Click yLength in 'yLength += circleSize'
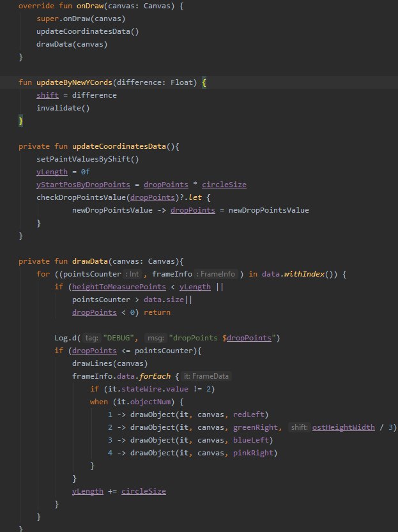The width and height of the screenshot is (398, 532). (88, 491)
